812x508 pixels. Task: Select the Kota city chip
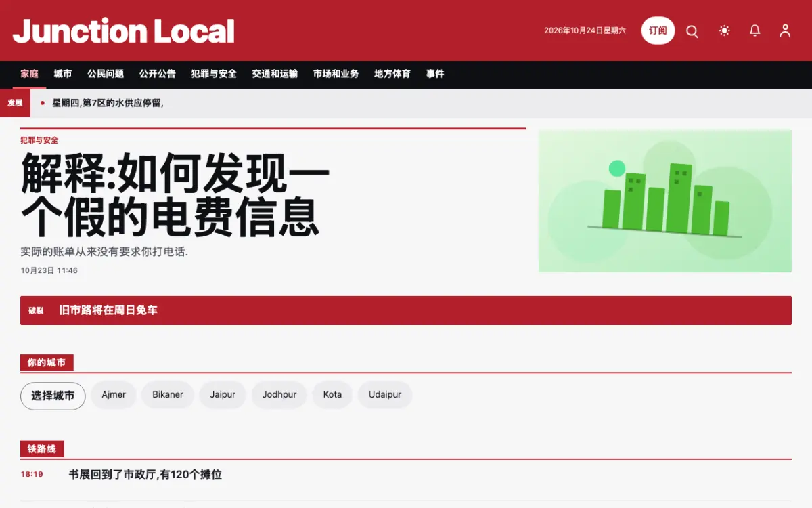point(332,395)
